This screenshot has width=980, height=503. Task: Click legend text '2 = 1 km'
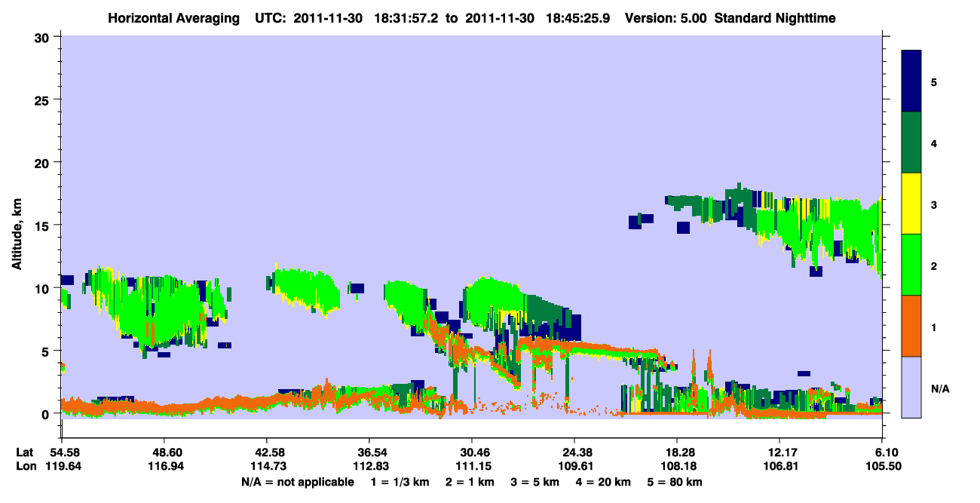pyautogui.click(x=469, y=482)
